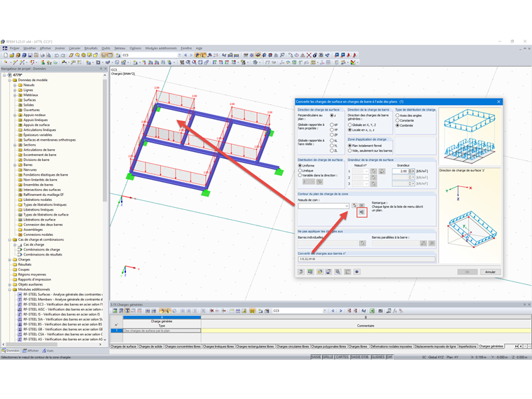Click the highlighted plane icon below corner nodes
532x399 pixels.
tap(362, 212)
